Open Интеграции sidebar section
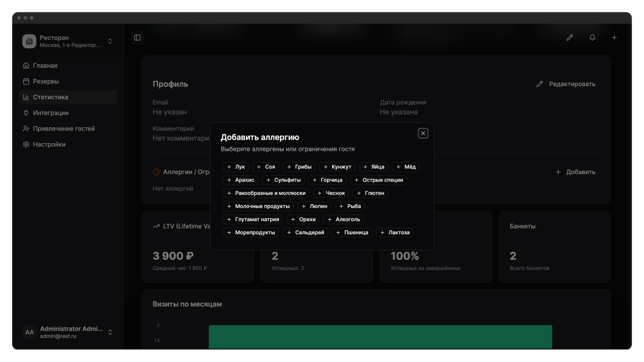 [x=50, y=113]
